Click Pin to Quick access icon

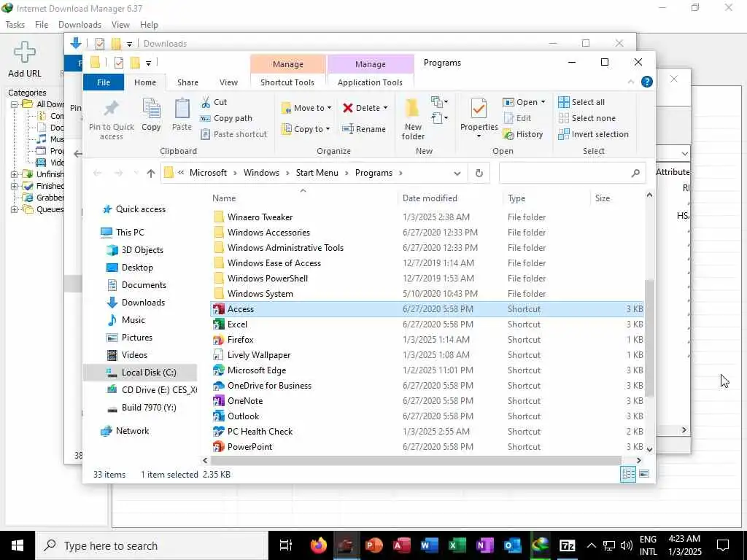(x=112, y=108)
